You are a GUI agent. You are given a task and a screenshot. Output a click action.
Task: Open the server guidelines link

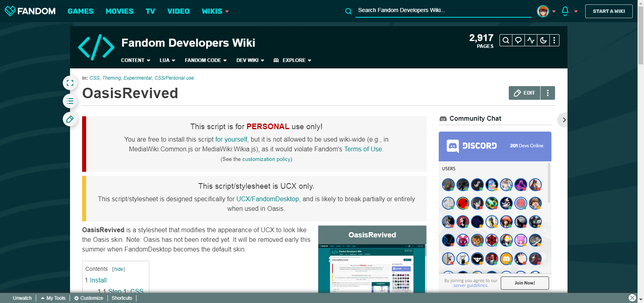coord(471,286)
